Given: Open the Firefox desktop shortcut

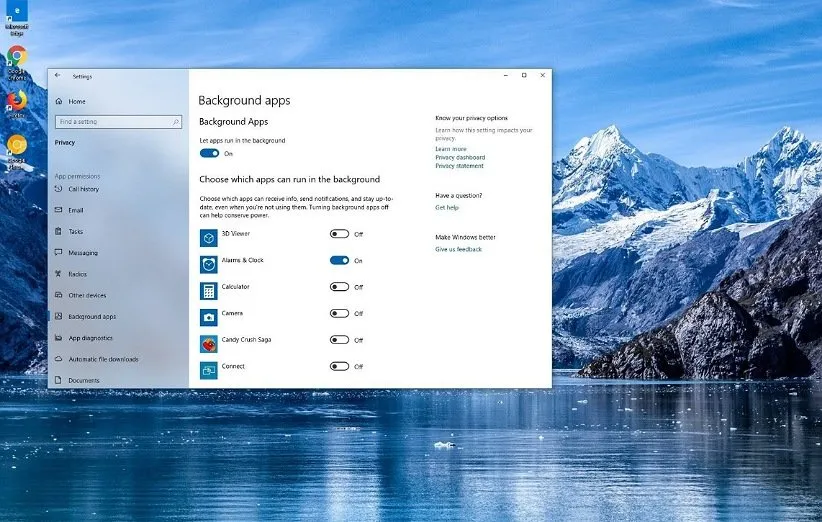Looking at the screenshot, I should point(17,102).
